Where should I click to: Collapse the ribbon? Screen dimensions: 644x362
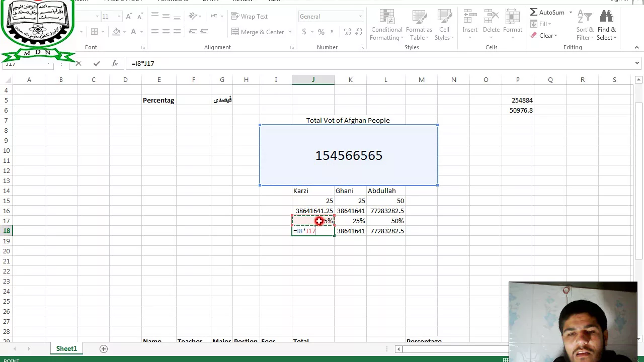[636, 47]
